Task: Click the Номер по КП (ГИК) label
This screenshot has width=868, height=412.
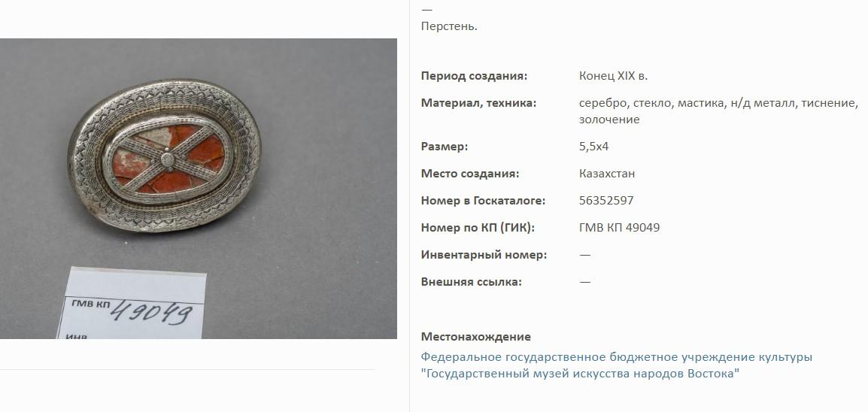Action: [478, 228]
